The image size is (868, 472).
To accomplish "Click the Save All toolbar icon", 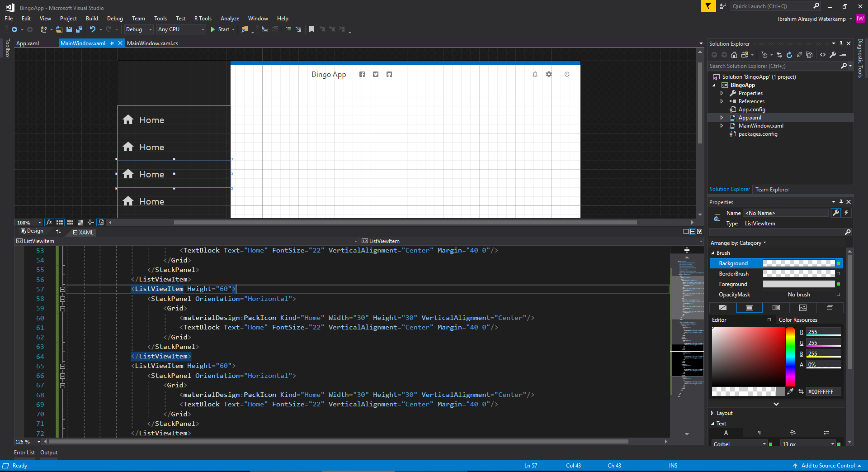I will click(x=79, y=29).
